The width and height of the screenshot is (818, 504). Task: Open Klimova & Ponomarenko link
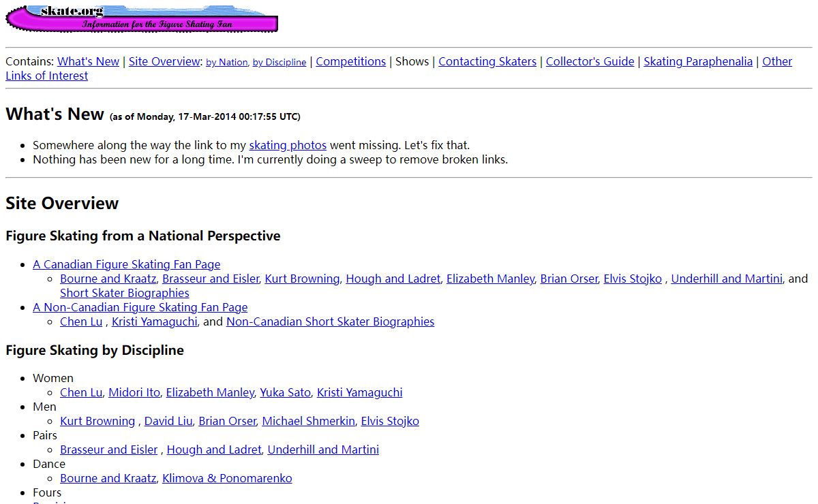[x=227, y=478]
